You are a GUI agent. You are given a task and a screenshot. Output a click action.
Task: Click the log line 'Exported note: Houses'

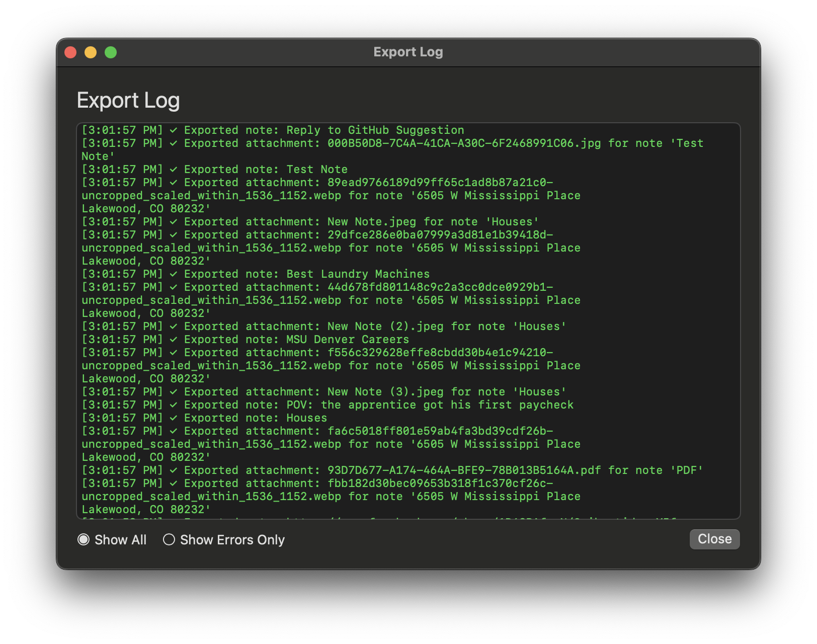[x=205, y=418]
